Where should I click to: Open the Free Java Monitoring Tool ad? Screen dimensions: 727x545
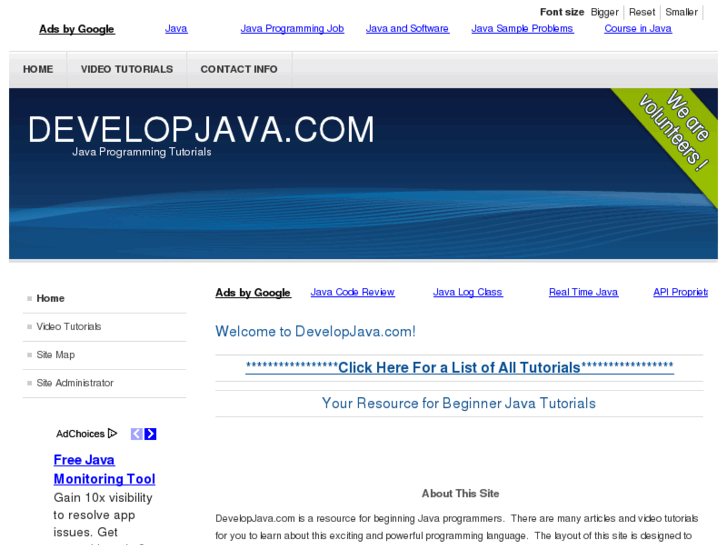(104, 469)
